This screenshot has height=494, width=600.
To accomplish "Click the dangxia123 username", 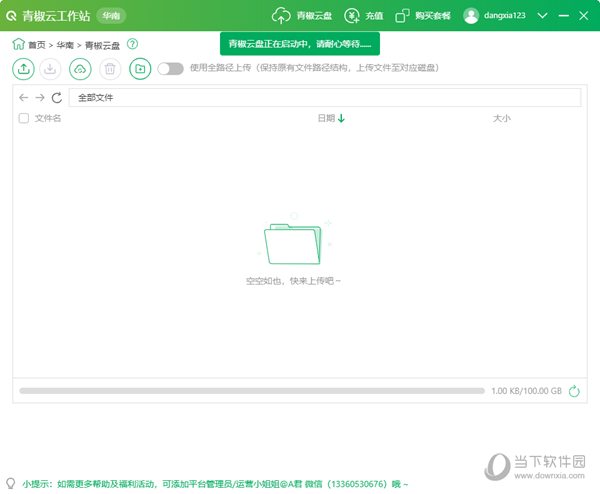I will (504, 16).
